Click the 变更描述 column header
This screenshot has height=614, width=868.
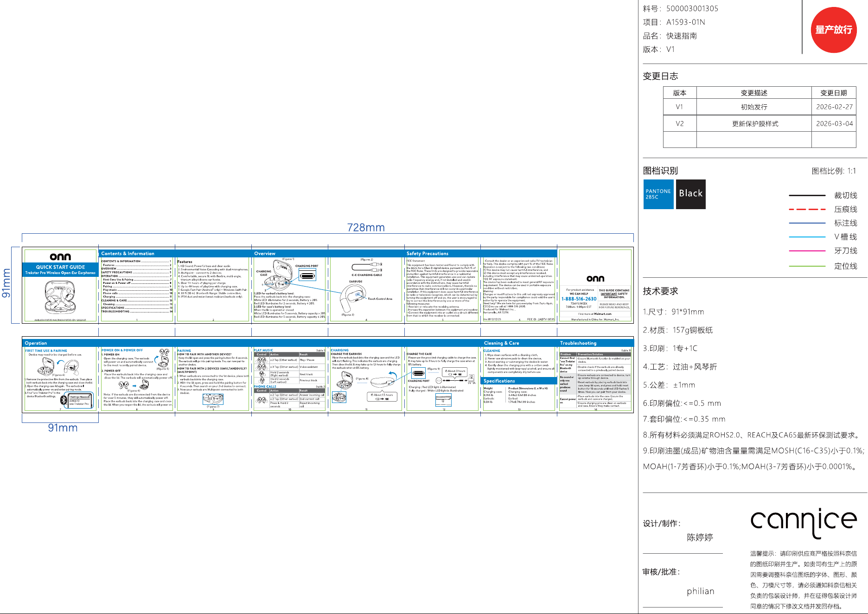pyautogui.click(x=754, y=93)
